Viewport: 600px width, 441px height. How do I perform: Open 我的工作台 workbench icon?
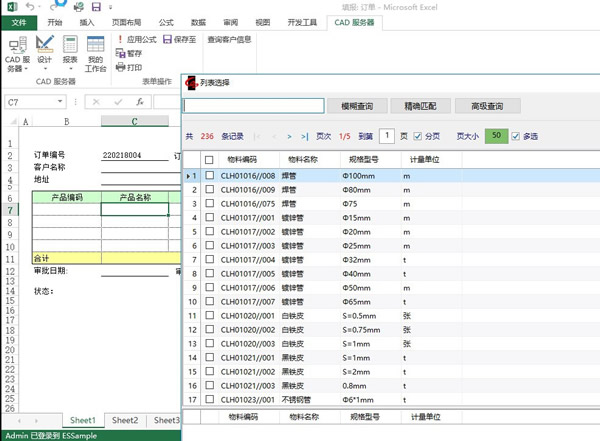95,50
